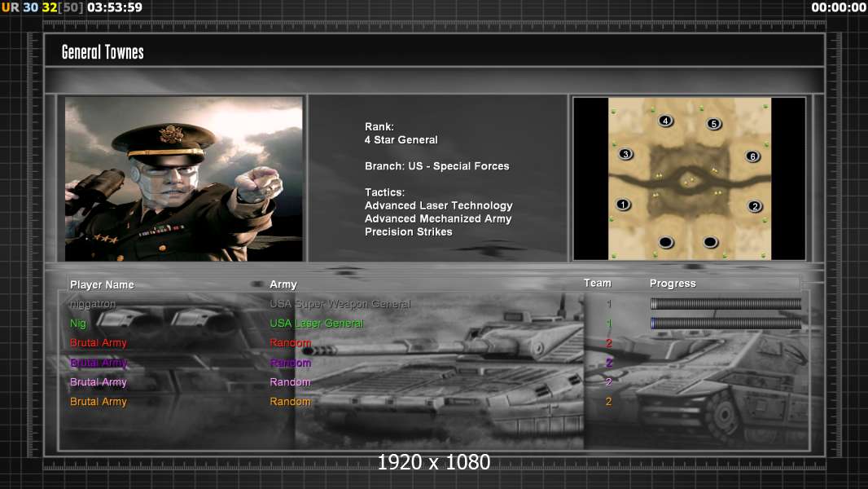Select start position marker 2 on the map

pos(754,206)
